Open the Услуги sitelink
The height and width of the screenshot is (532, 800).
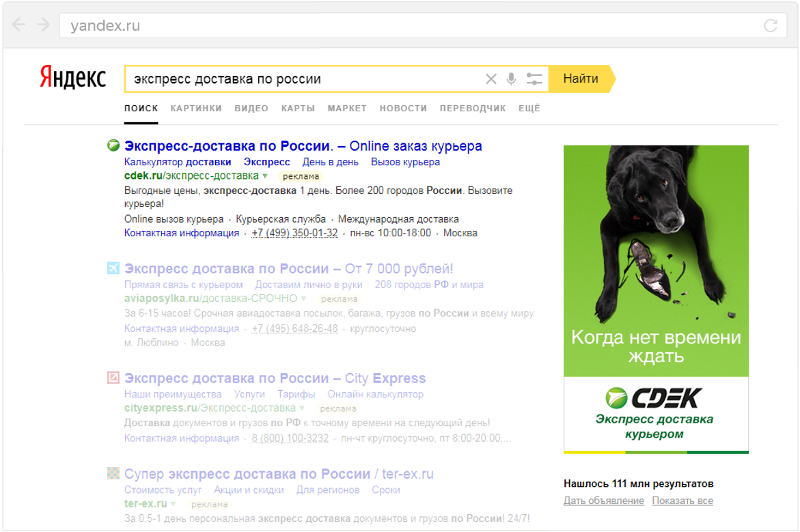[249, 394]
